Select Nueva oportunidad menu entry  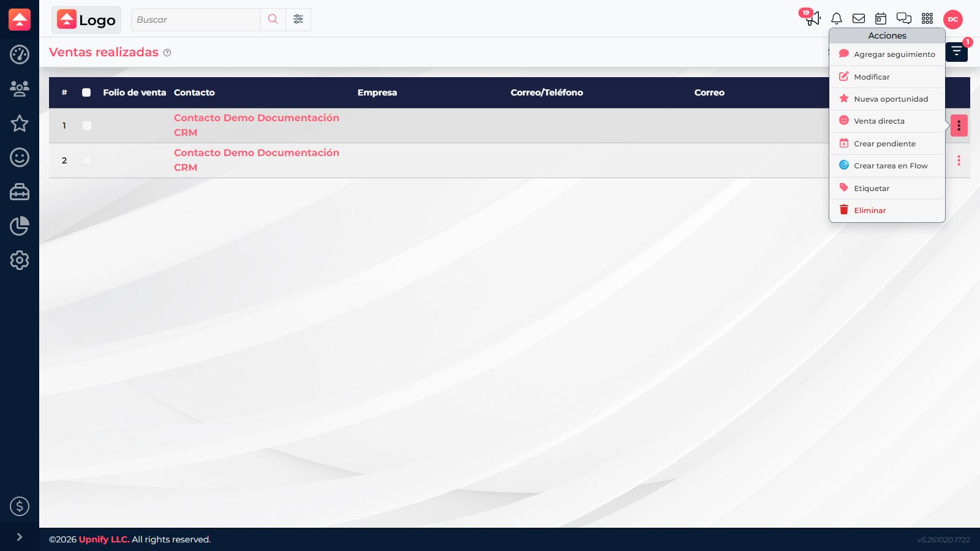pyautogui.click(x=887, y=99)
